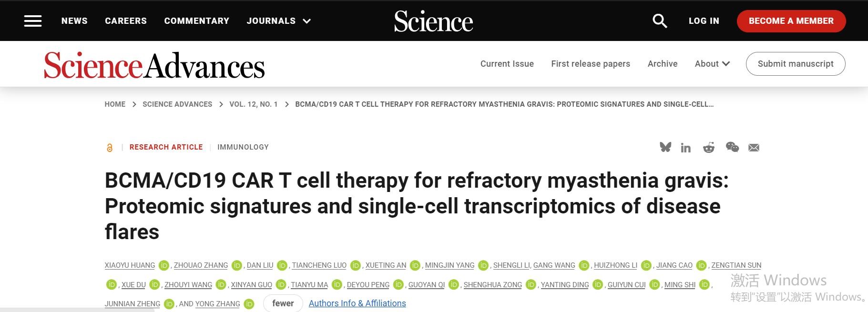The height and width of the screenshot is (312, 868).
Task: Navigate to Vol. 12, No. 1 breadcrumb
Action: [x=253, y=104]
